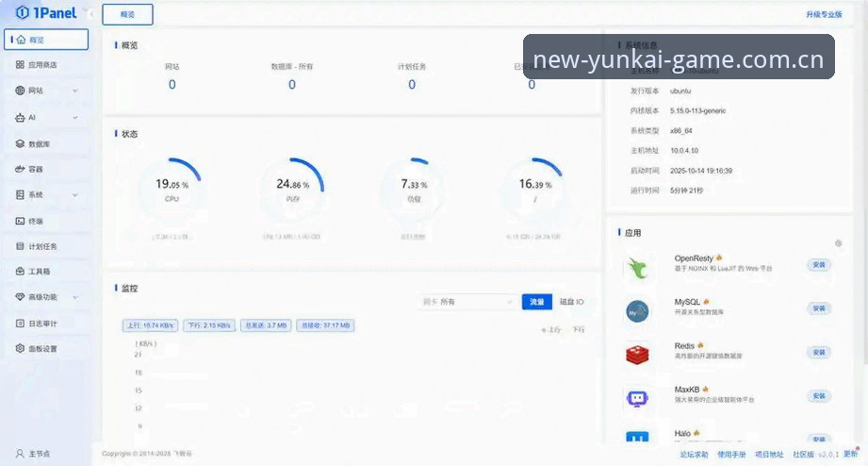Image resolution: width=868 pixels, height=466 pixels.
Task: Click the 总接收: 37.17 MB tag
Action: (325, 325)
